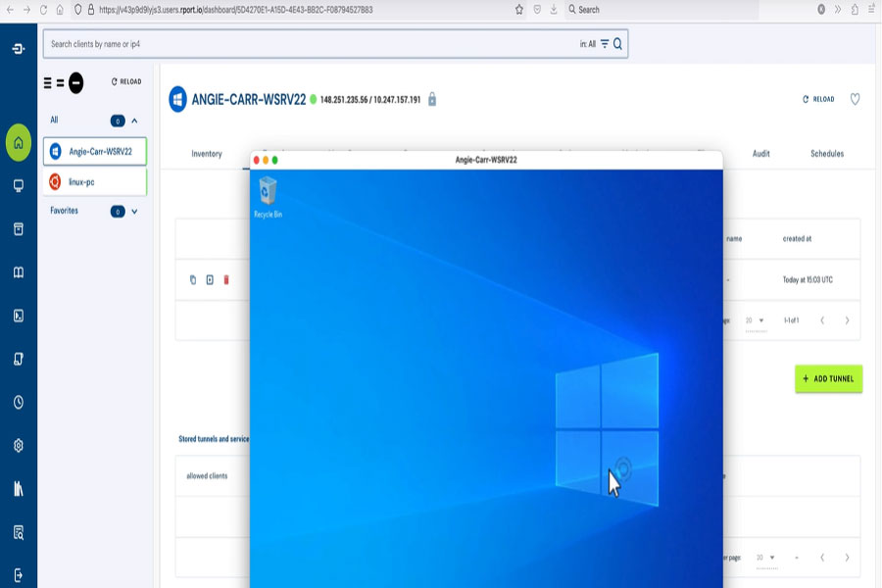
Task: Switch client list to list view icon
Action: (x=48, y=83)
